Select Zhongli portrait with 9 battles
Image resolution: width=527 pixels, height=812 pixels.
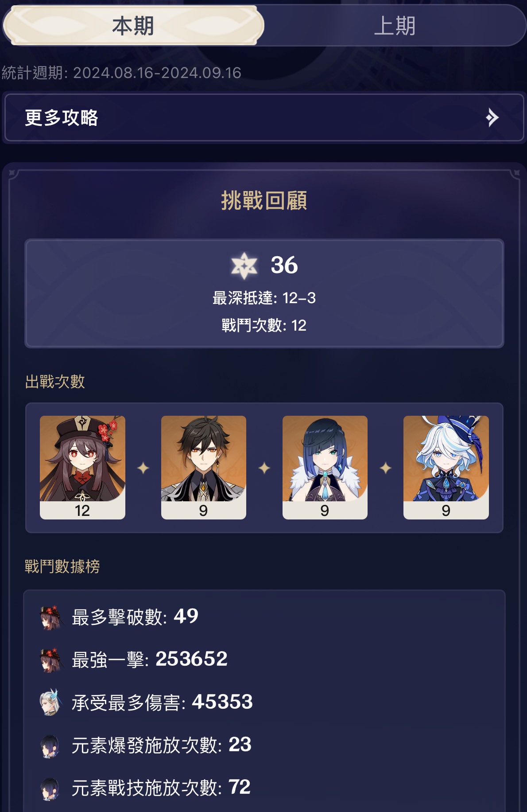tap(204, 467)
